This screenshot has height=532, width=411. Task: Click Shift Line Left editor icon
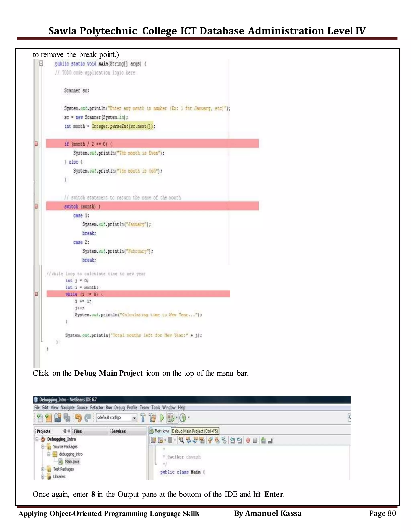(233, 440)
